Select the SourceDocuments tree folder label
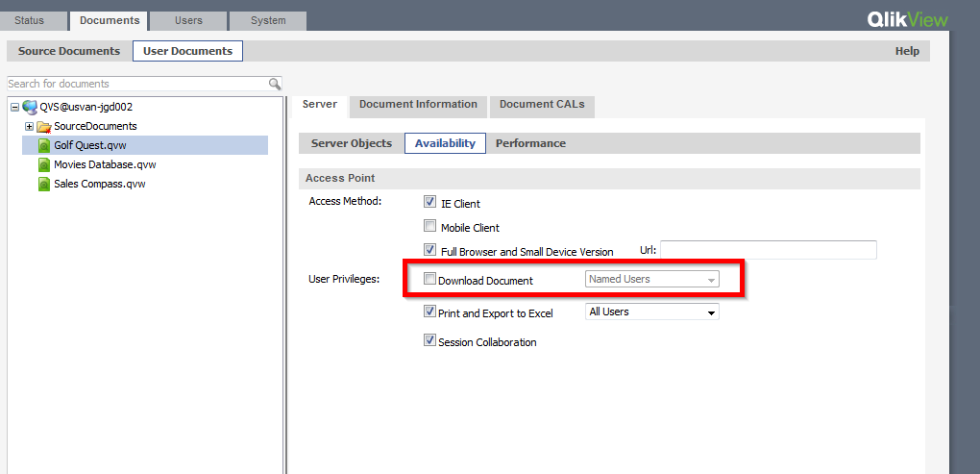This screenshot has width=980, height=474. point(96,126)
